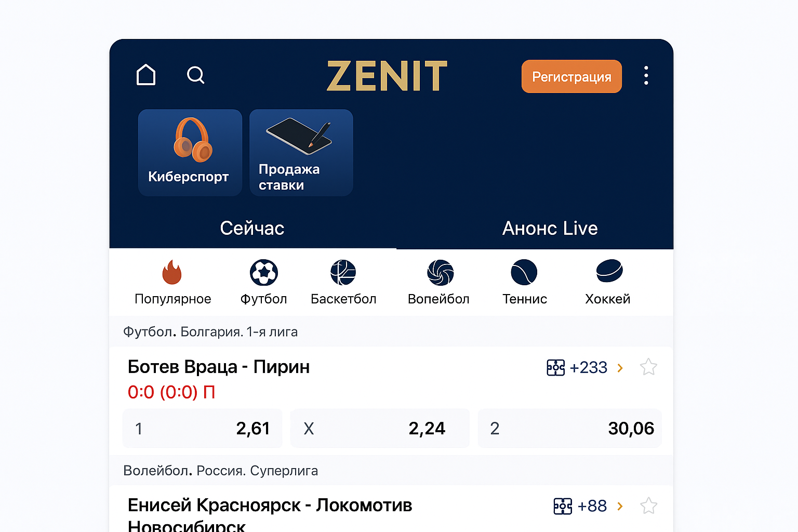
Task: Open the three-dot overflow menu
Action: pyautogui.click(x=646, y=76)
